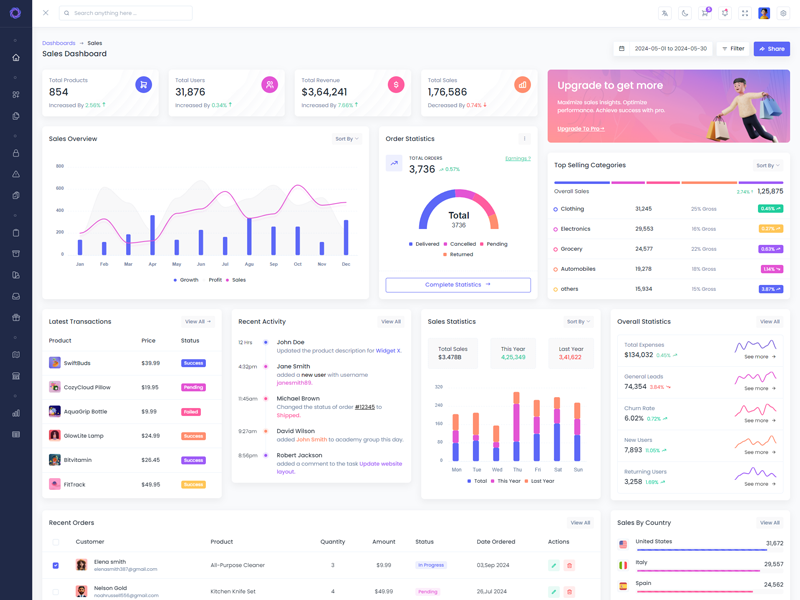Open the bar chart icon in the sidebar
This screenshot has width=800, height=600.
click(15, 412)
